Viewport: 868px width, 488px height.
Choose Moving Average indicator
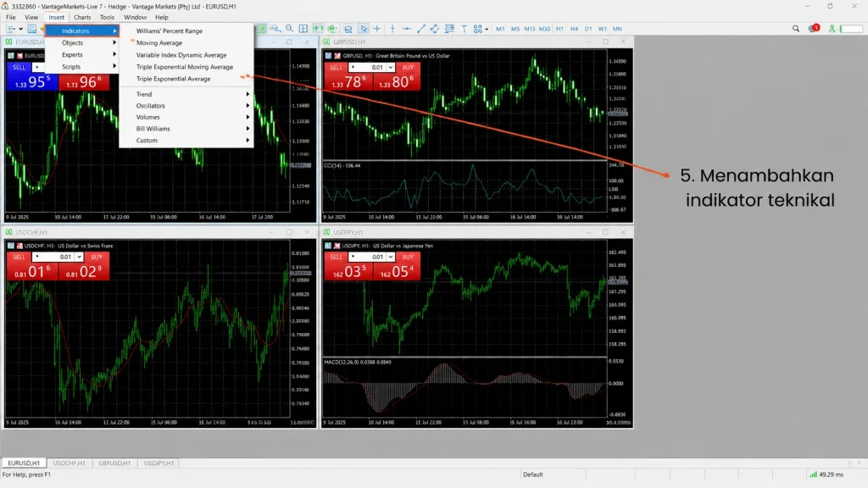[x=186, y=42]
